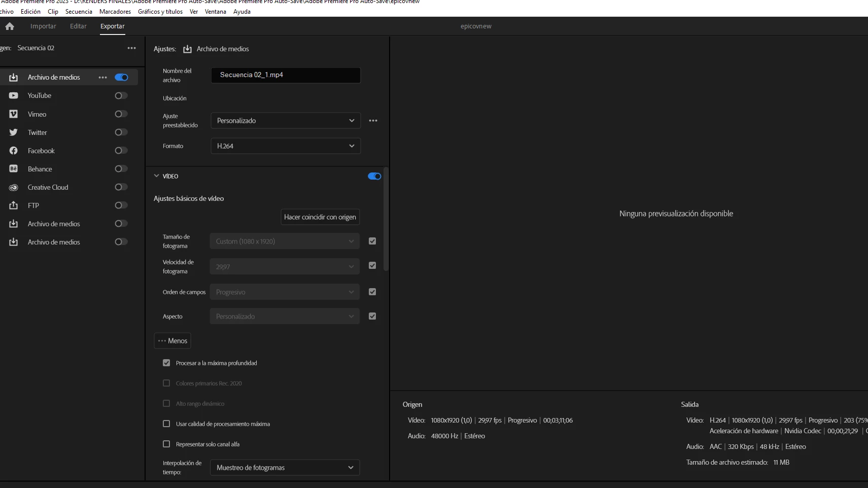Collapse the VÍDEO section chevron
This screenshot has width=868, height=488.
156,176
